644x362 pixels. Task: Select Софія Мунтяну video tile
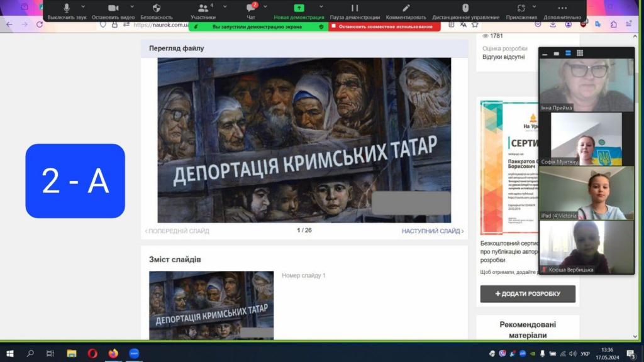point(587,139)
